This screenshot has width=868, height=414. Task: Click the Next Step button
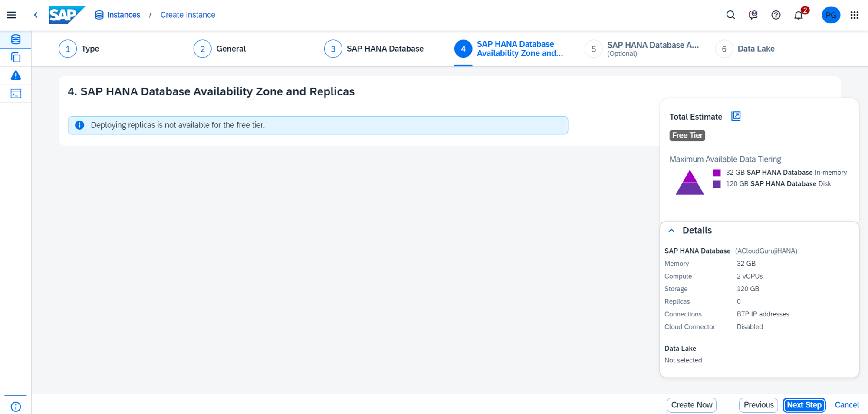[804, 405]
